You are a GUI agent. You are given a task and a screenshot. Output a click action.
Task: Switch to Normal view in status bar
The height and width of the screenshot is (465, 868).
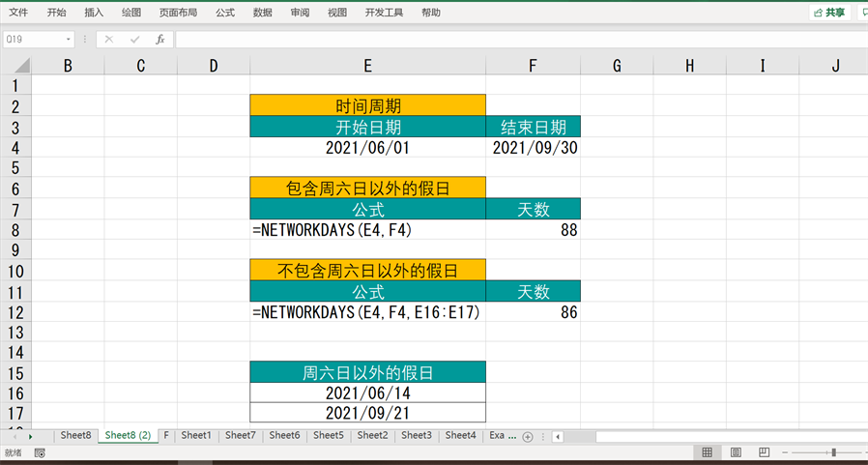tap(708, 452)
